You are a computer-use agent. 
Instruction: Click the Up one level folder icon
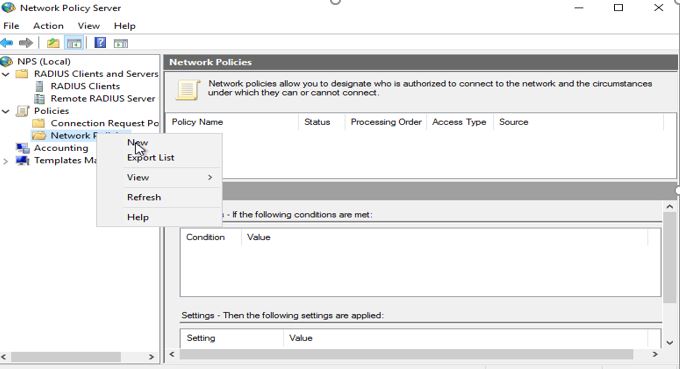click(x=53, y=42)
